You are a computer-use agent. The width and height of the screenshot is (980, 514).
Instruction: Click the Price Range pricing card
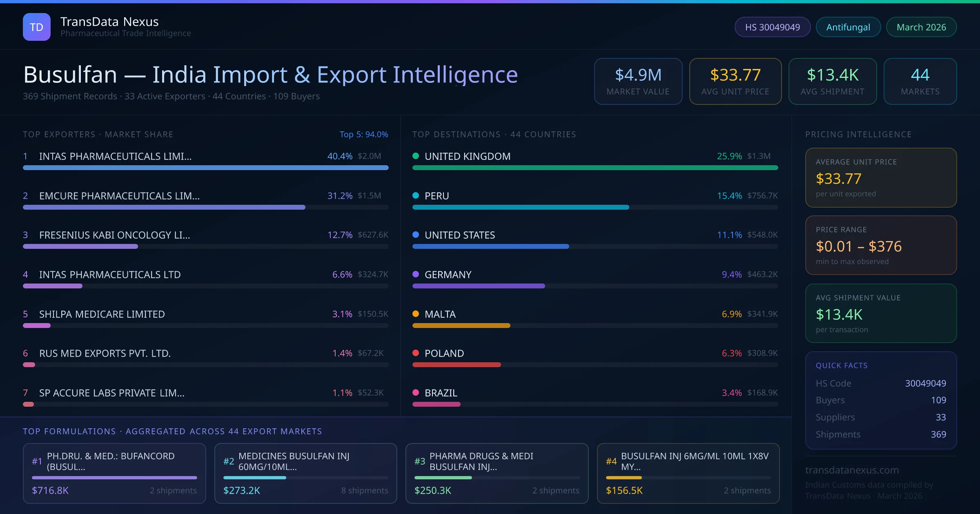click(880, 245)
